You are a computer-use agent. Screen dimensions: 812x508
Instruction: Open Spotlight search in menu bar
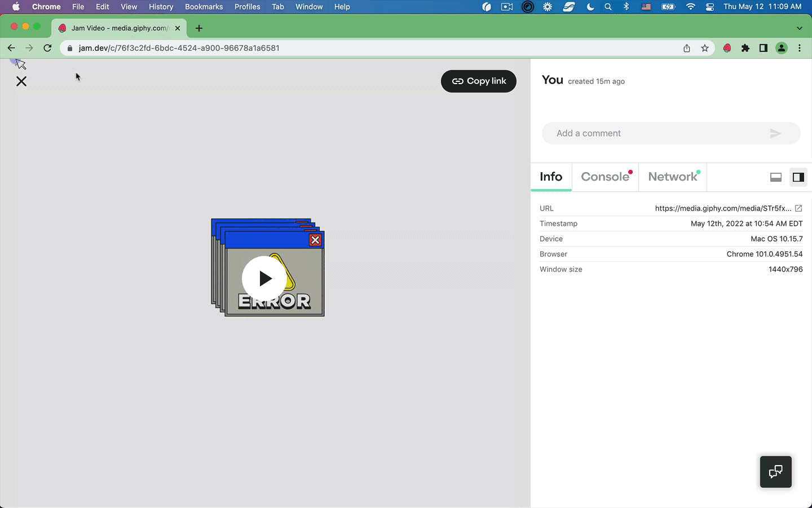point(608,7)
